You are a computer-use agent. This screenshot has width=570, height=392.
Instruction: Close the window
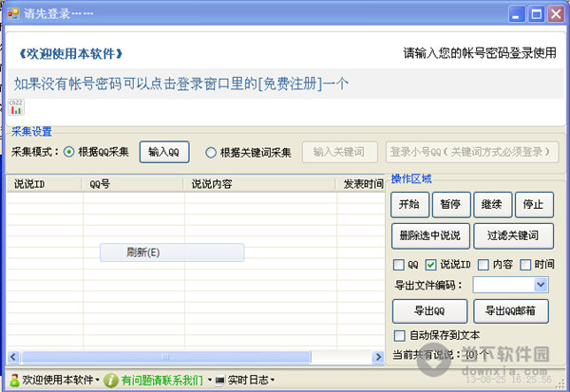tap(556, 14)
